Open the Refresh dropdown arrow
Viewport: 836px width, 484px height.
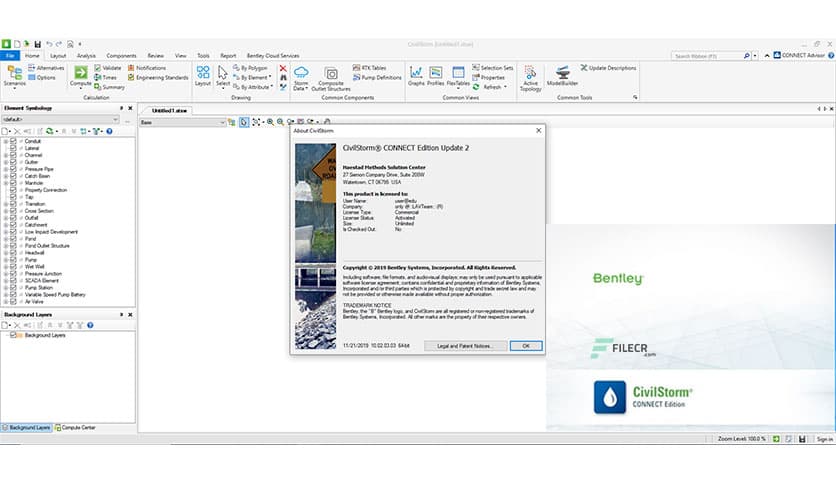[x=505, y=87]
